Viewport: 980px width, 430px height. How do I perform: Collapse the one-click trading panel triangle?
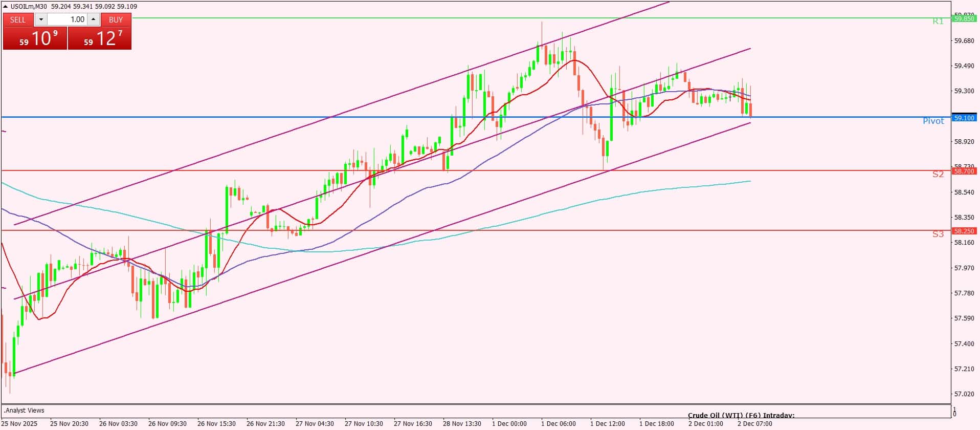tap(6, 7)
